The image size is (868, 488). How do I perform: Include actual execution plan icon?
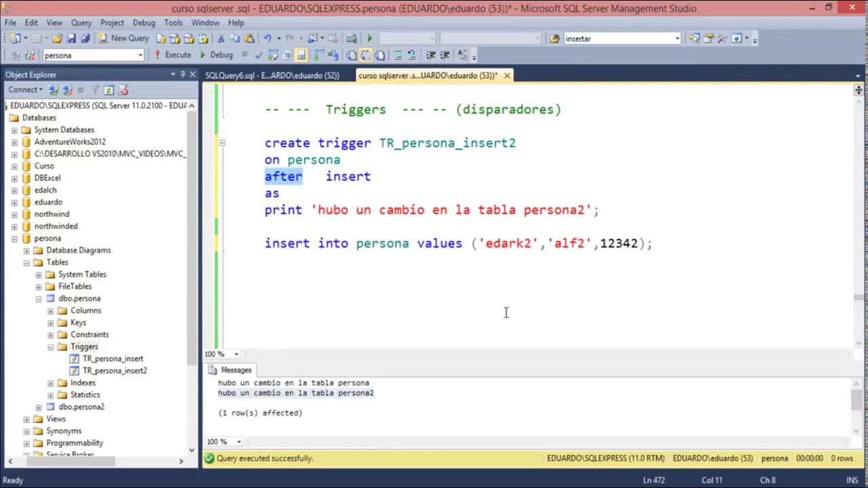pyautogui.click(x=318, y=55)
